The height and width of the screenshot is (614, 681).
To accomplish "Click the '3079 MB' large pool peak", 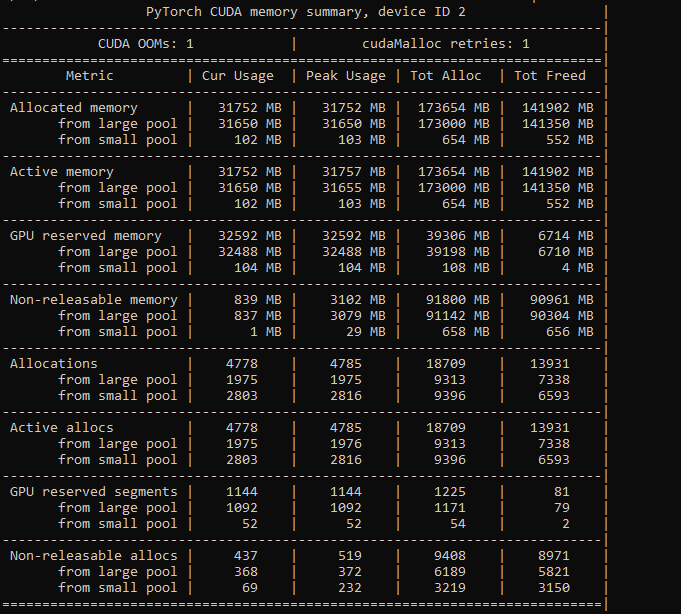I will pyautogui.click(x=357, y=316).
